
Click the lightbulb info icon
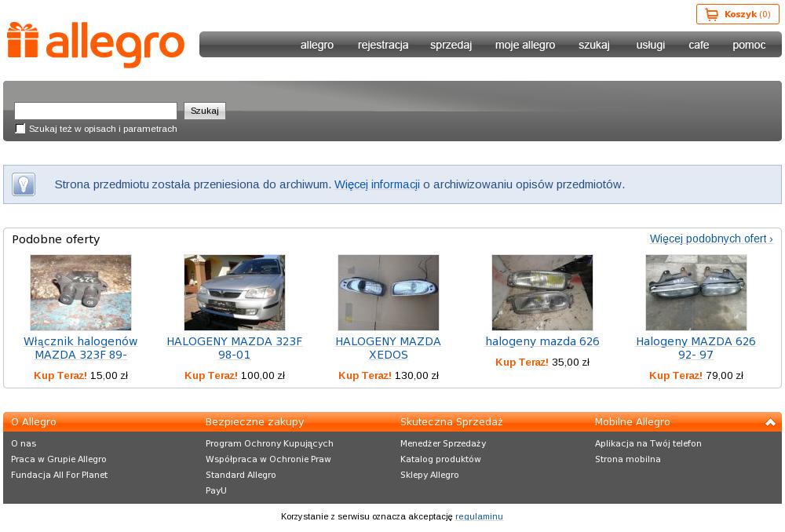(x=24, y=184)
